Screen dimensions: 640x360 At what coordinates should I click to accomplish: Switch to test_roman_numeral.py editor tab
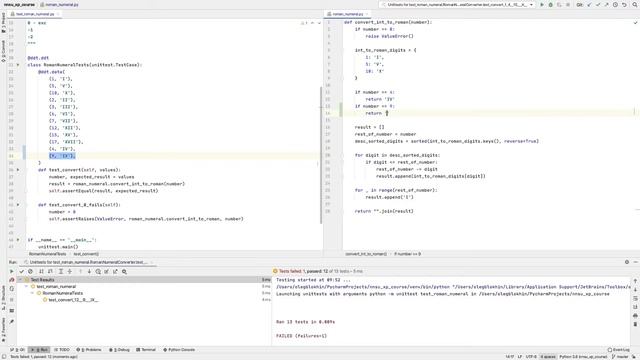point(35,14)
